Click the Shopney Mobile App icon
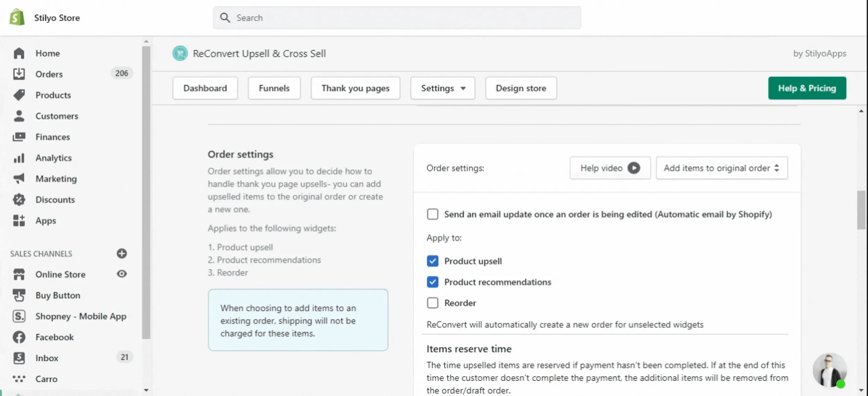868x396 pixels. [19, 316]
